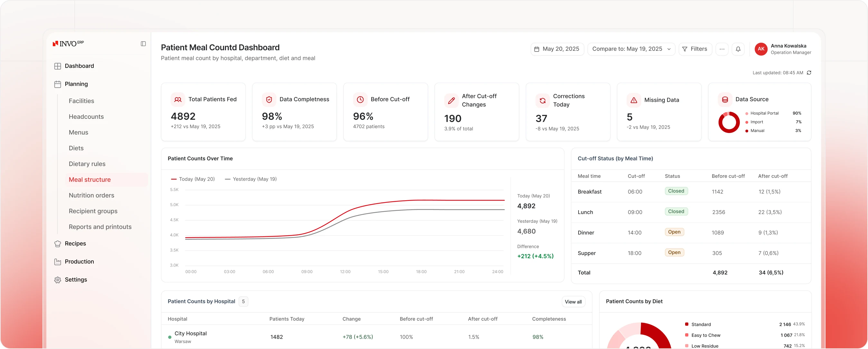Open the three-dot more options menu

click(x=722, y=49)
